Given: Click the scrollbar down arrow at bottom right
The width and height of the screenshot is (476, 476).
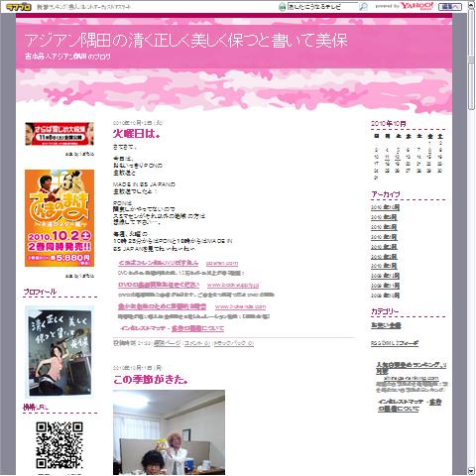Looking at the screenshot, I should click(x=471, y=471).
